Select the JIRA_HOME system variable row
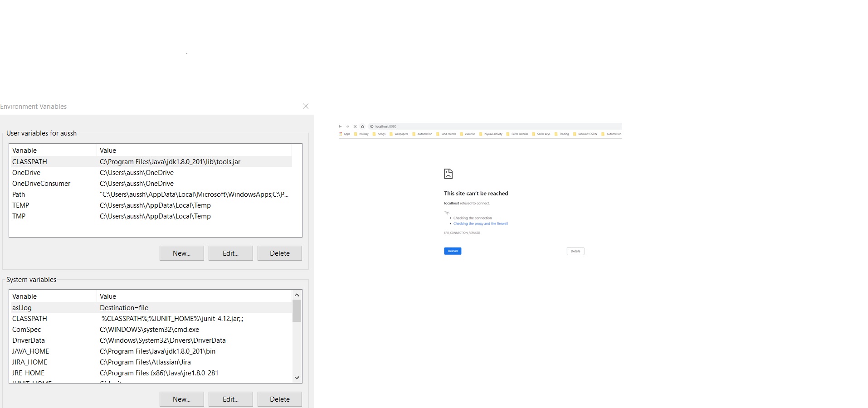The image size is (868, 408). point(151,362)
